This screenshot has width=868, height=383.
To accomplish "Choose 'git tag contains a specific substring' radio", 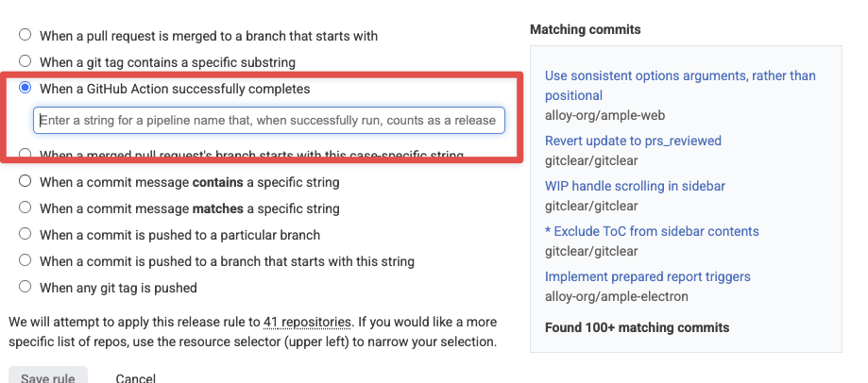I will 25,62.
